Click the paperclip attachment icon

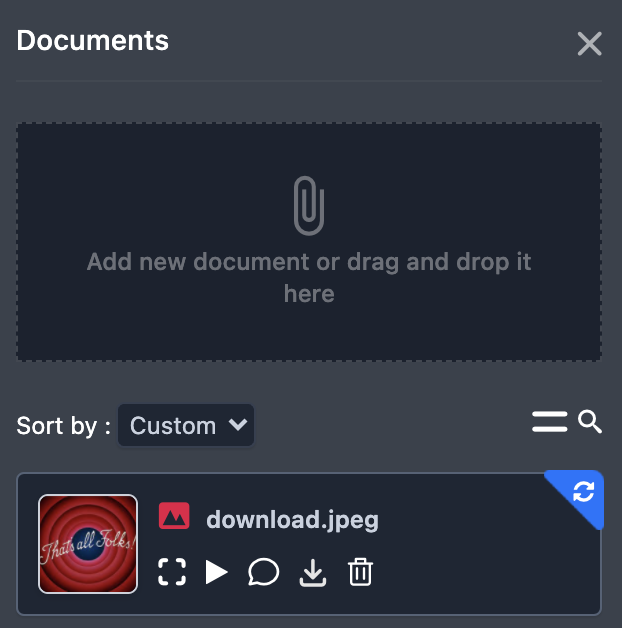pos(309,205)
